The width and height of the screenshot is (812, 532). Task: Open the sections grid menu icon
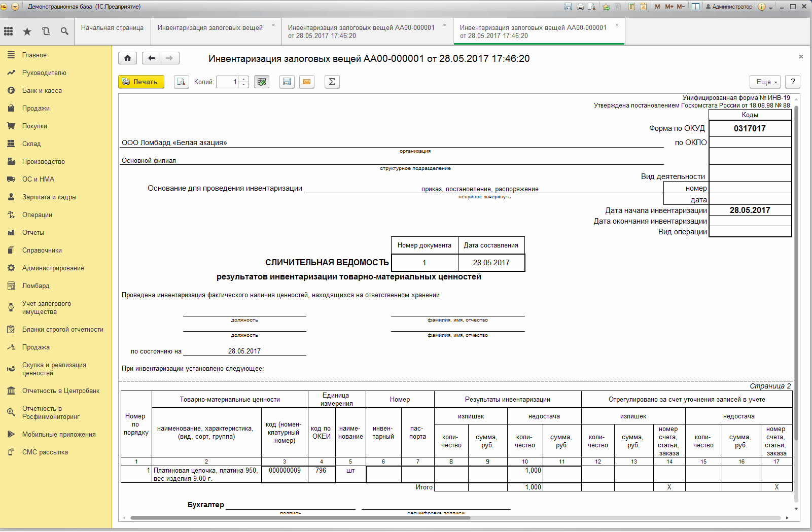(x=8, y=31)
